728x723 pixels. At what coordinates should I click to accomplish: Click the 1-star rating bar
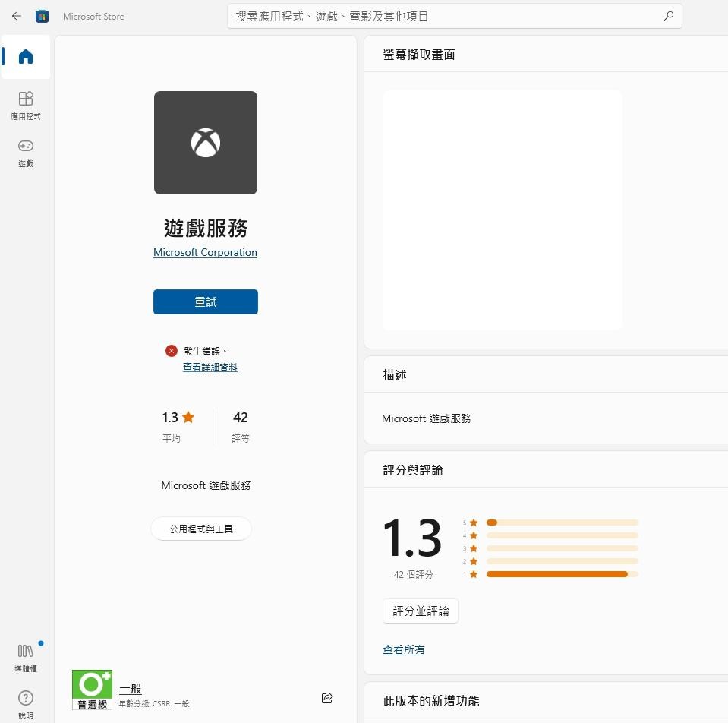(562, 574)
